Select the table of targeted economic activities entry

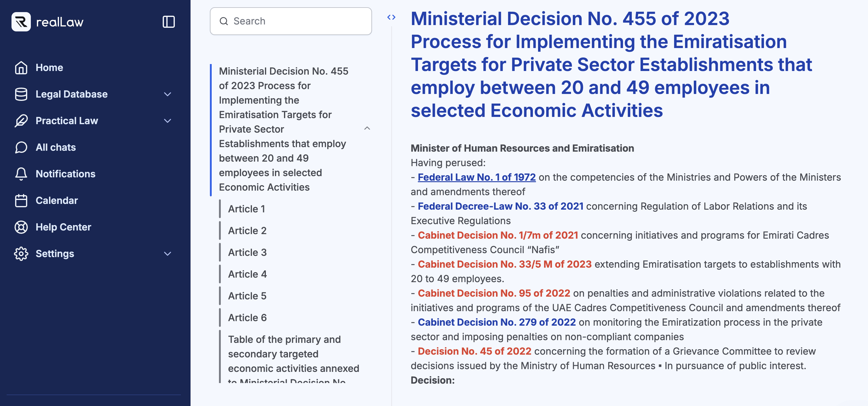[x=293, y=354]
